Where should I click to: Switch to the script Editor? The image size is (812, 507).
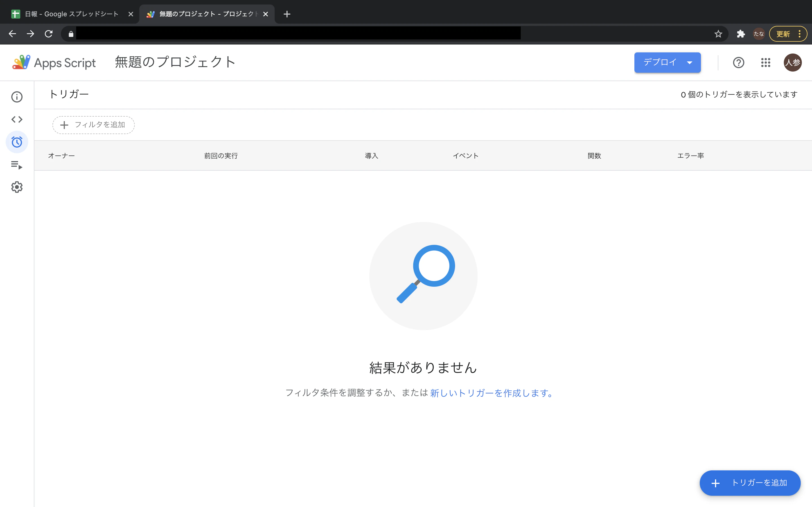coord(16,119)
